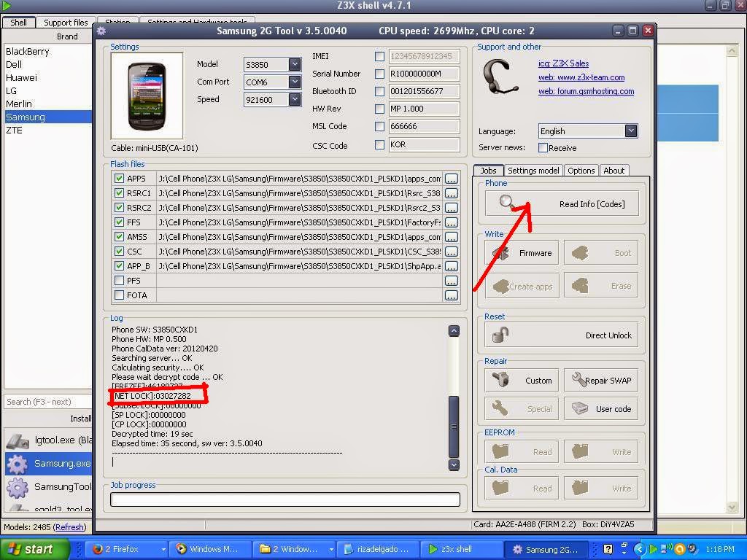Screen dimensions: 747x560
Task: Open browse button for APPS flash file
Action: coord(451,179)
